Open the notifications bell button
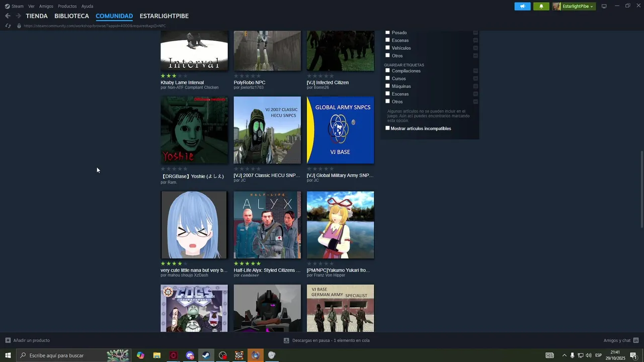 [541, 6]
